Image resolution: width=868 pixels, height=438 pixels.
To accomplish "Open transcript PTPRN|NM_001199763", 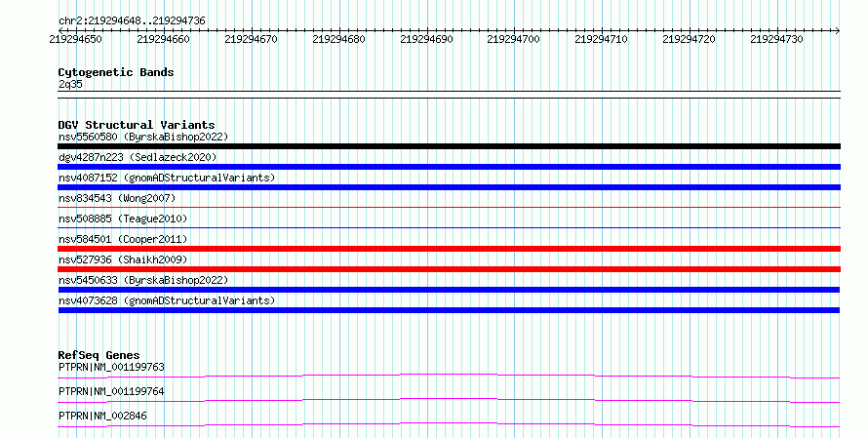I will coord(111,367).
